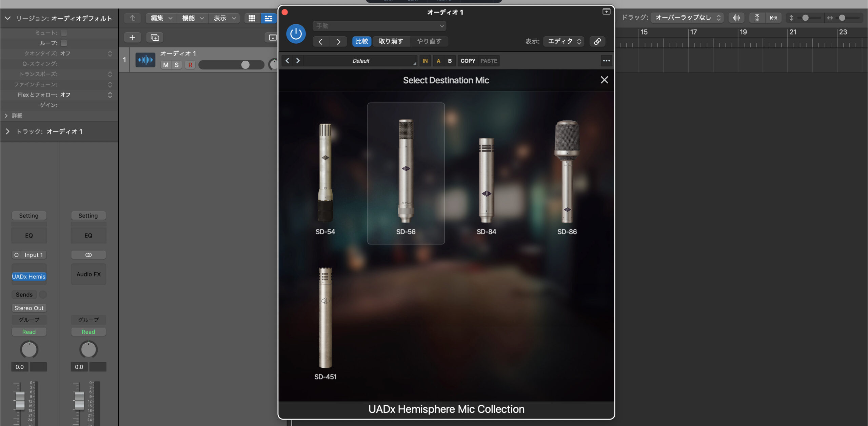Choose the SD-451 microphone
The image size is (868, 426).
tap(325, 324)
